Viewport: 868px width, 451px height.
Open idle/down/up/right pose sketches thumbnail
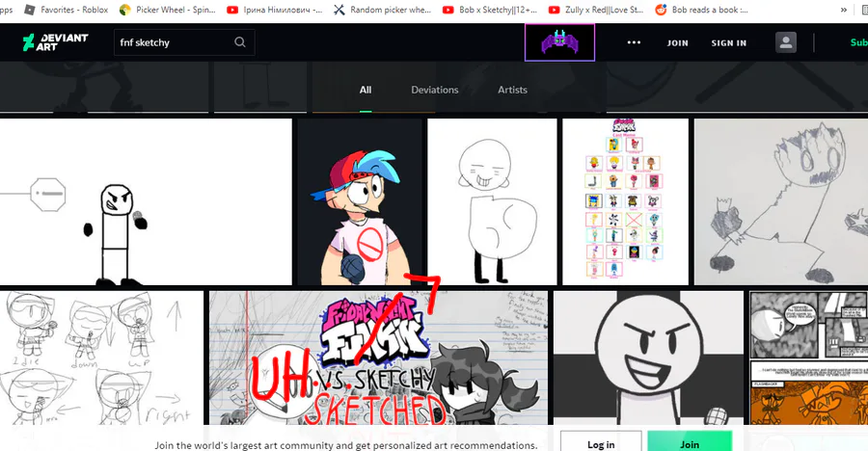102,358
